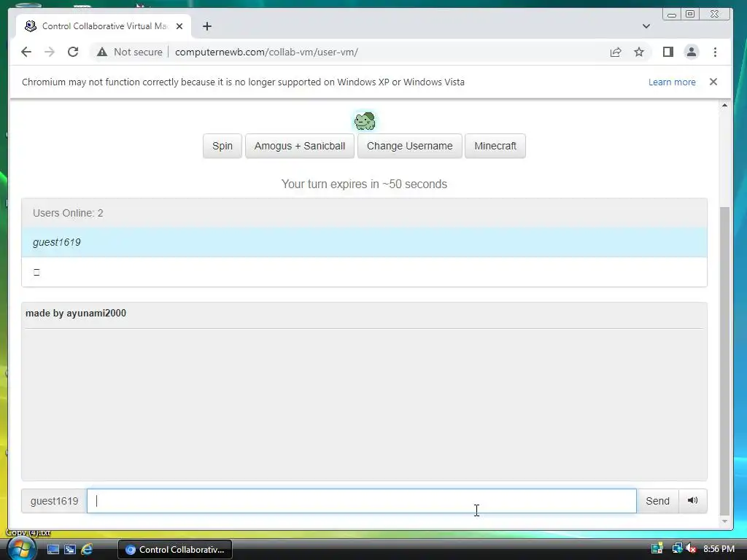Click the turn expires countdown text
This screenshot has height=560, width=747.
364,184
